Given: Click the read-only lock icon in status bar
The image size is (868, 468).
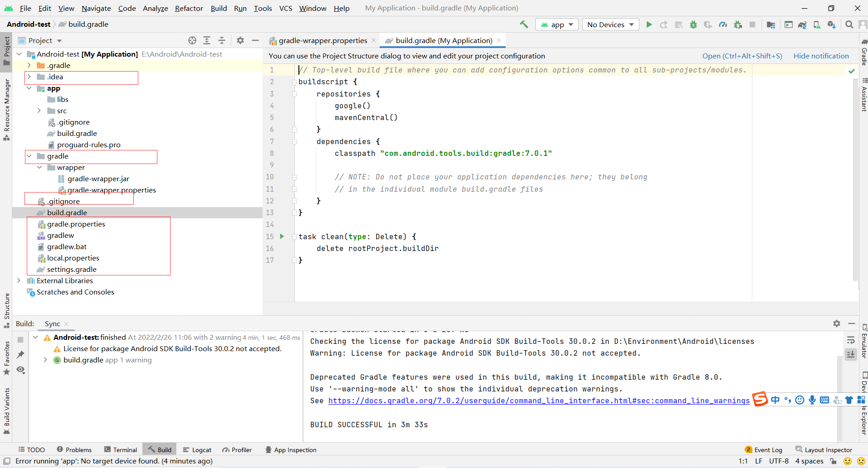Looking at the screenshot, I should coord(833,461).
